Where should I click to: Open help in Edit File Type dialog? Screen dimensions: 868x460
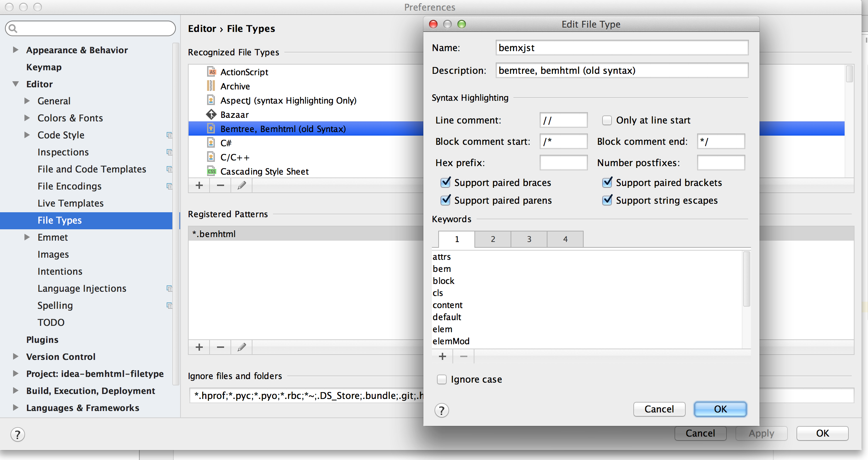point(441,410)
